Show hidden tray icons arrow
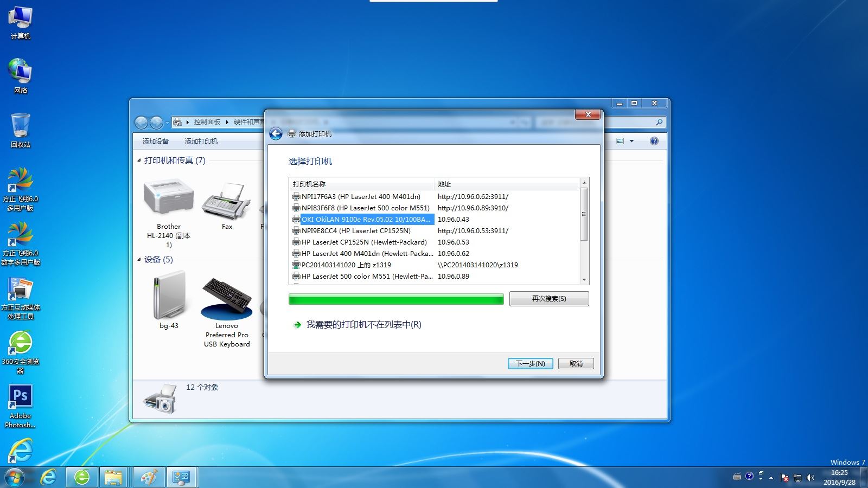Viewport: 868px width, 488px height. tap(771, 478)
